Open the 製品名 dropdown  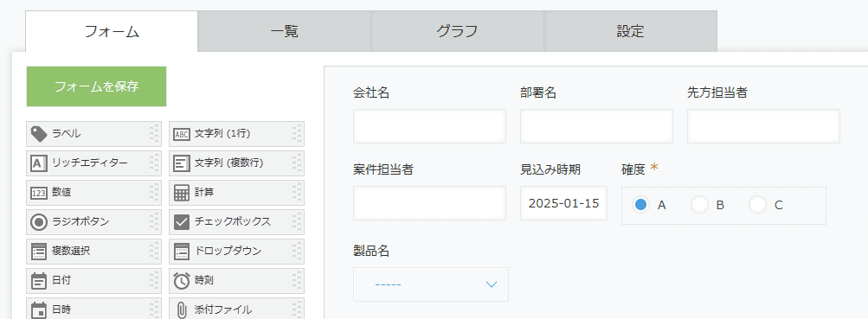point(431,284)
